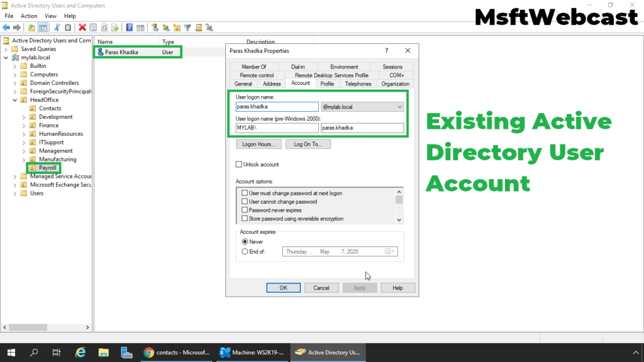Open the Profile tab
This screenshot has height=362, width=644.
[x=327, y=84]
